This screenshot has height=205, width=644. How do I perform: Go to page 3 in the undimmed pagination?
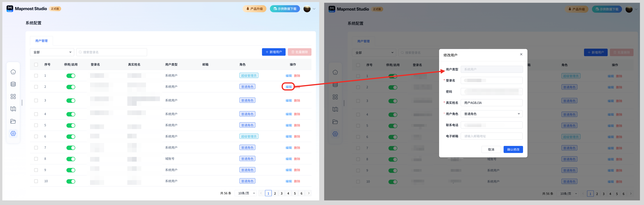[281, 193]
